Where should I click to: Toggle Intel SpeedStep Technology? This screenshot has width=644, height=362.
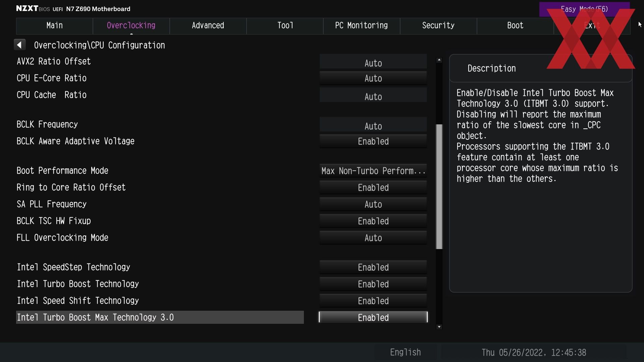click(373, 267)
